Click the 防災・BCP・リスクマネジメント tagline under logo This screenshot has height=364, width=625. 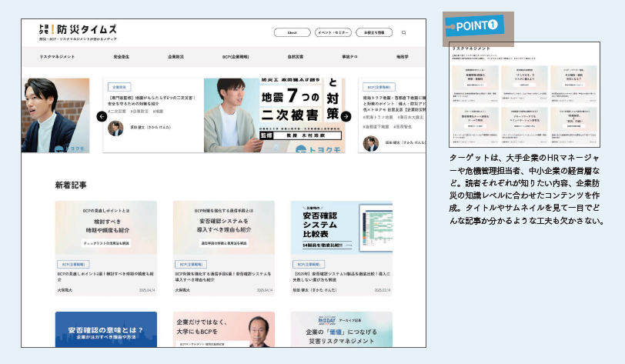pyautogui.click(x=79, y=39)
